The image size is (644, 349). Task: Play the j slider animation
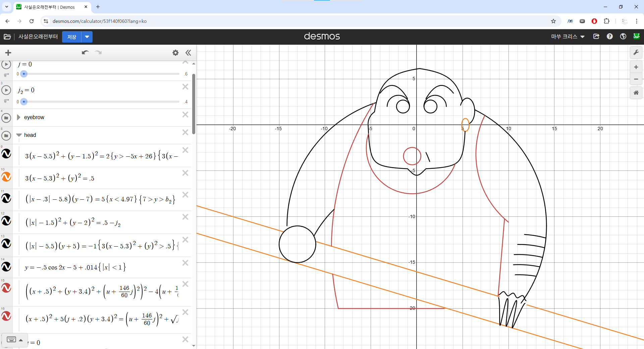[x=6, y=64]
